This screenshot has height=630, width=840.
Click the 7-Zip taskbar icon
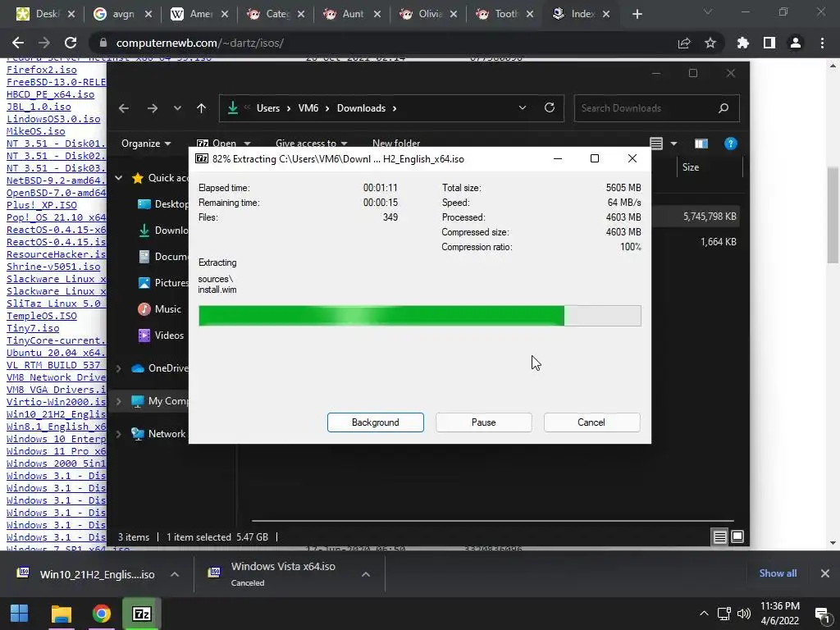pos(141,614)
